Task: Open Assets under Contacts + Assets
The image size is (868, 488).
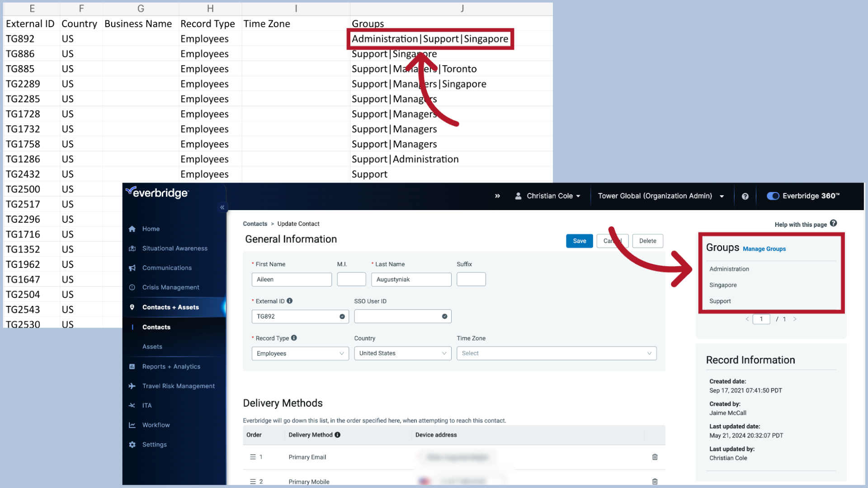Action: click(x=152, y=347)
